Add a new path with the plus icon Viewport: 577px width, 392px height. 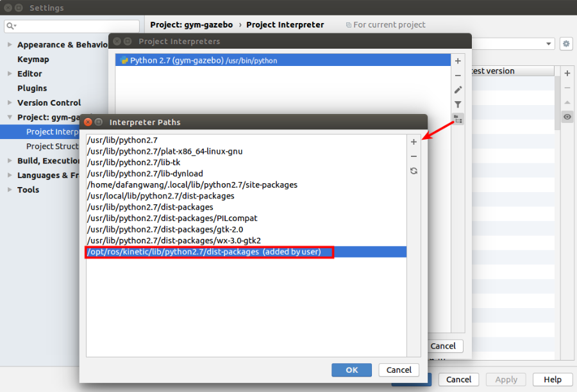414,142
